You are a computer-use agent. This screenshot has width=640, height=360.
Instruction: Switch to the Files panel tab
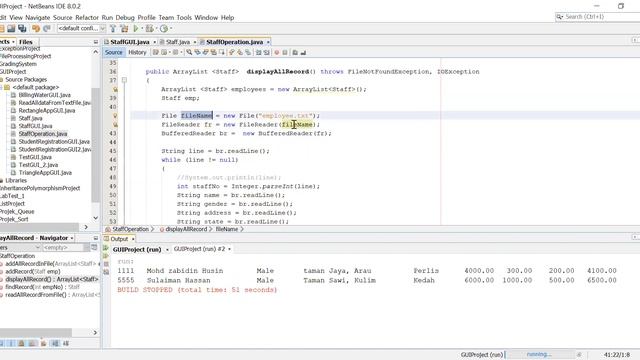[x=25, y=42]
